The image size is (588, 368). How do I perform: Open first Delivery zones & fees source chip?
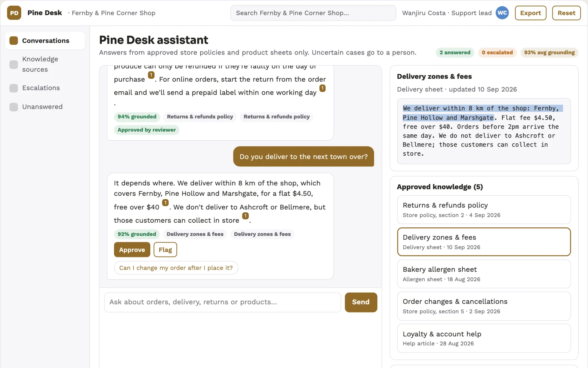tap(195, 234)
